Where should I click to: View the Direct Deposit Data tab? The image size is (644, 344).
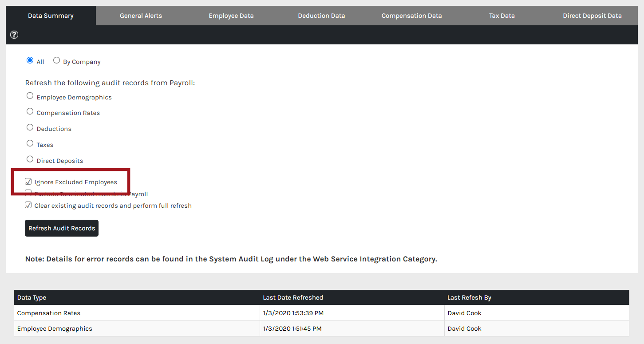point(592,16)
